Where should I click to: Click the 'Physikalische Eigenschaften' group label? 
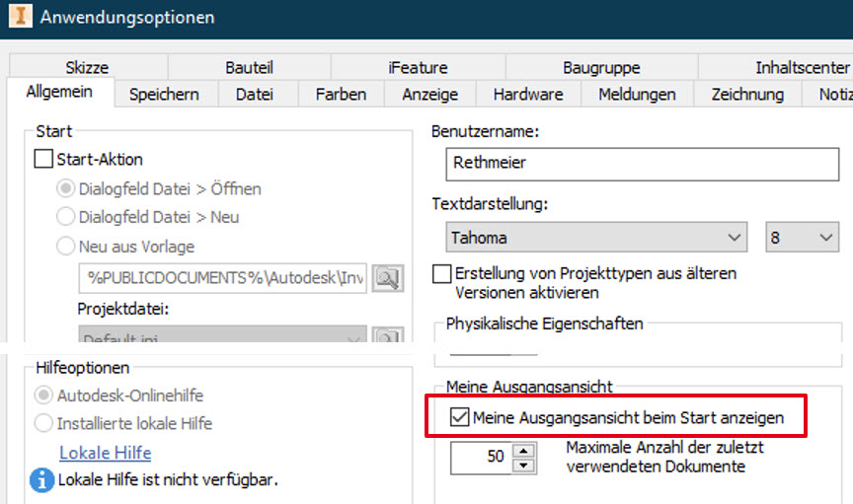click(x=545, y=324)
